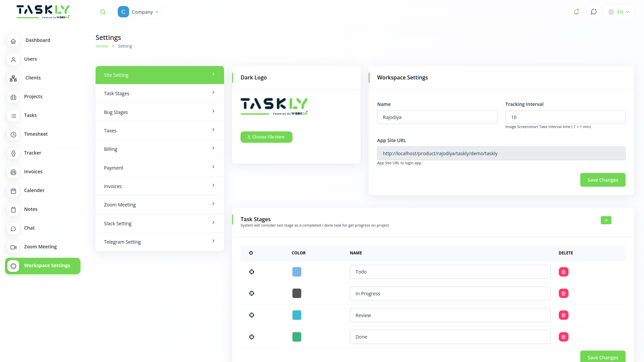Screen dimensions: 644x362
Task: Open notifications via the bell icon
Action: click(x=576, y=12)
